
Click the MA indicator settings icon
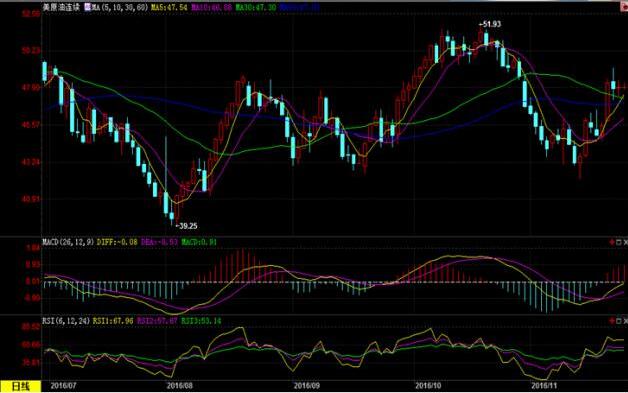tap(87, 7)
